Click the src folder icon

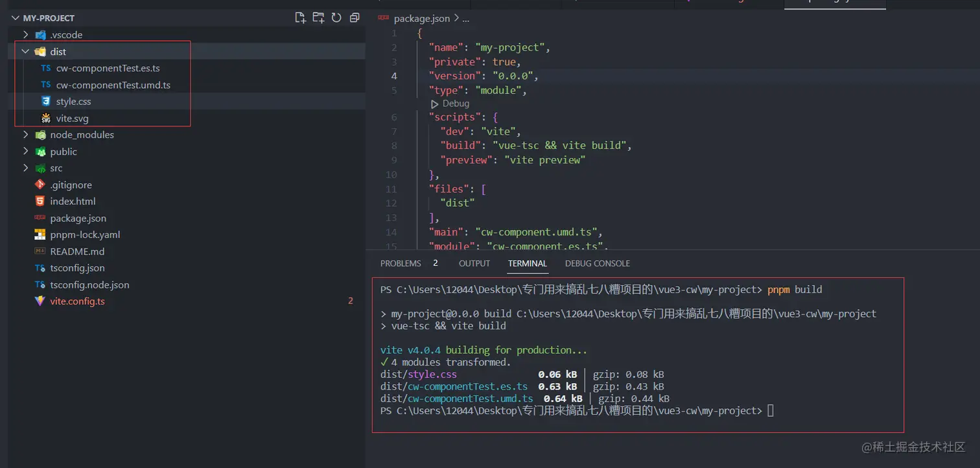tap(40, 169)
